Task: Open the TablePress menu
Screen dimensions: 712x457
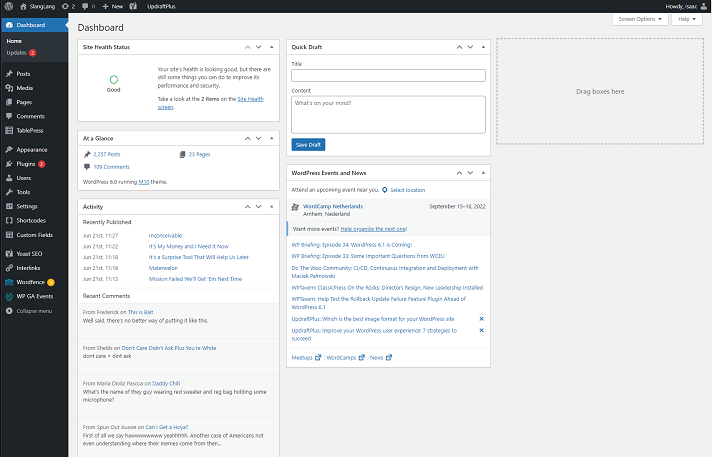Action: click(x=30, y=130)
